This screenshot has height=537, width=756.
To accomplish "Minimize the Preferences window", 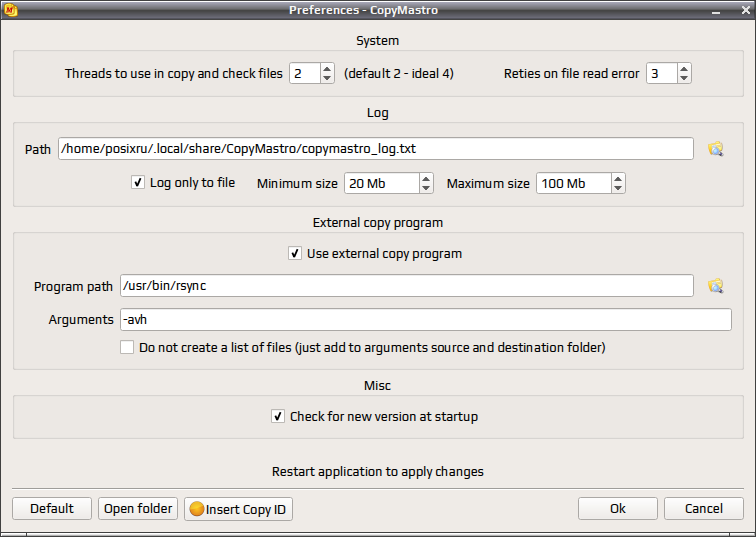I will point(716,11).
